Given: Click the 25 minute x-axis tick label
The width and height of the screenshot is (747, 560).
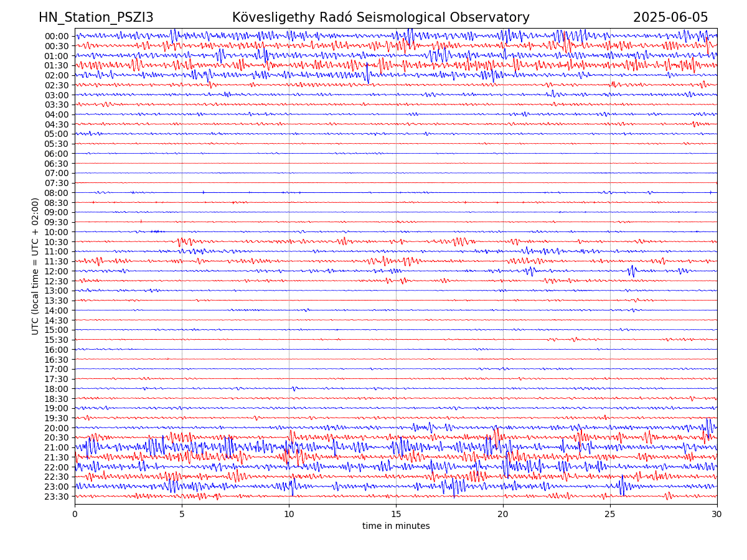Looking at the screenshot, I should (610, 515).
